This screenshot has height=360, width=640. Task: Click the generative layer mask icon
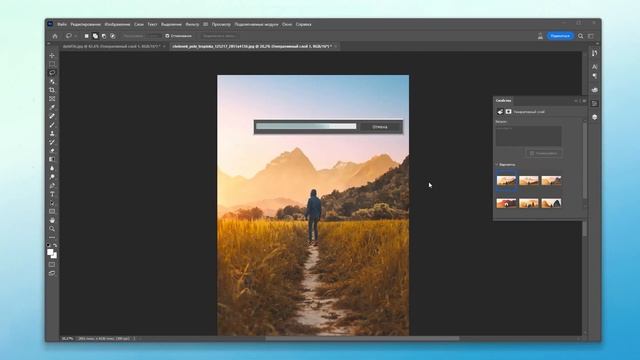click(509, 111)
